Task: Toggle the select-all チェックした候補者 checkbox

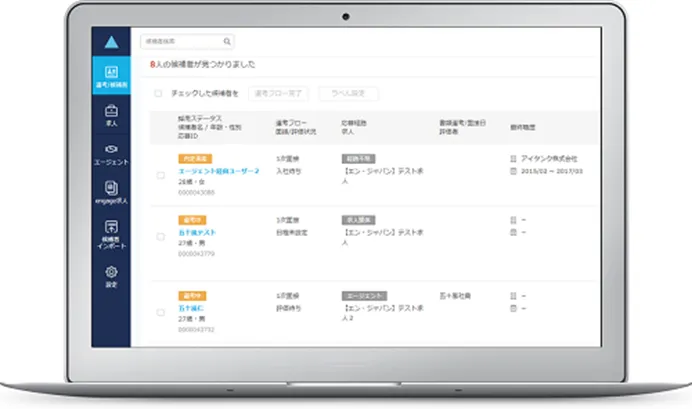Action: [158, 93]
